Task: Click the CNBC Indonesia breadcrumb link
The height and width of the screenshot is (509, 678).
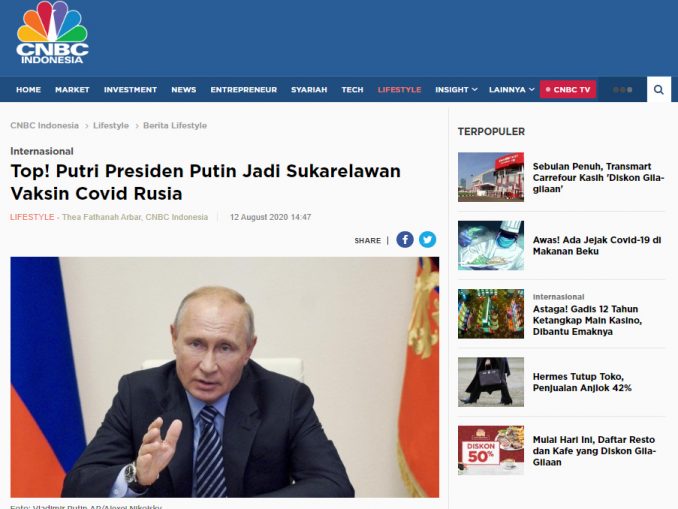Action: 45,125
